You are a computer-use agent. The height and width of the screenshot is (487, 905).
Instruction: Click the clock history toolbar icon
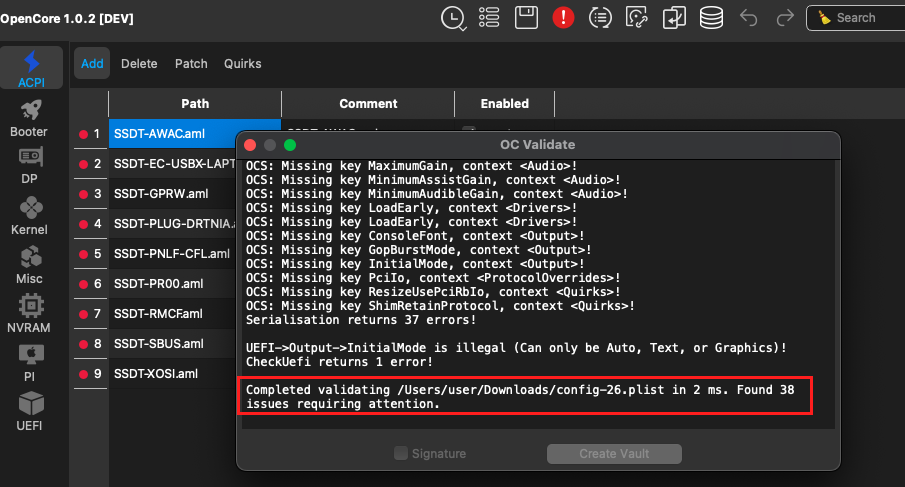tap(453, 18)
